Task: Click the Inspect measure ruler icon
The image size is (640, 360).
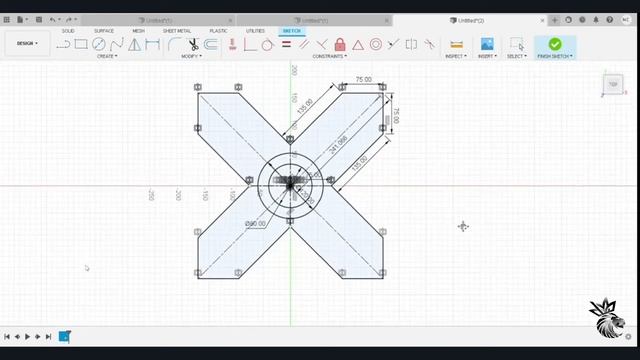Action: point(456,44)
